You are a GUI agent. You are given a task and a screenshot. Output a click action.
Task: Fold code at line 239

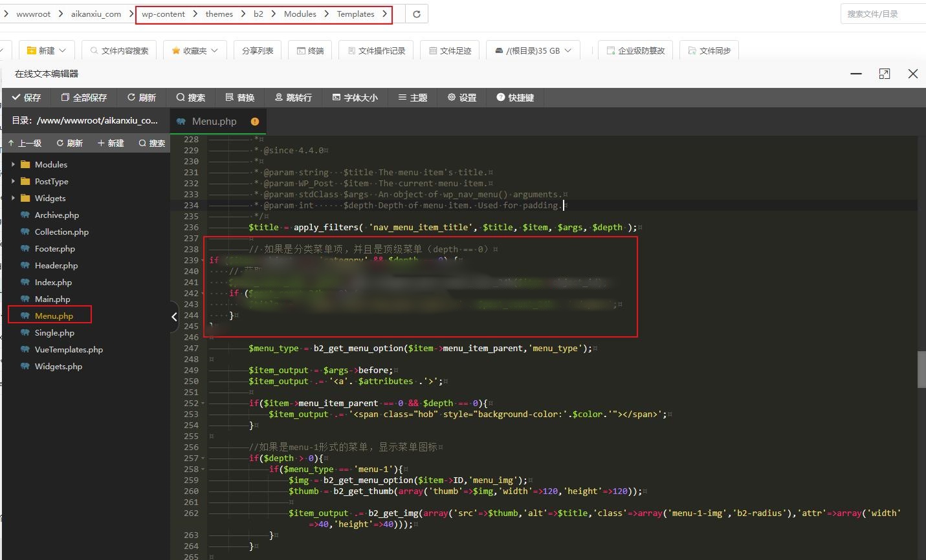(203, 261)
